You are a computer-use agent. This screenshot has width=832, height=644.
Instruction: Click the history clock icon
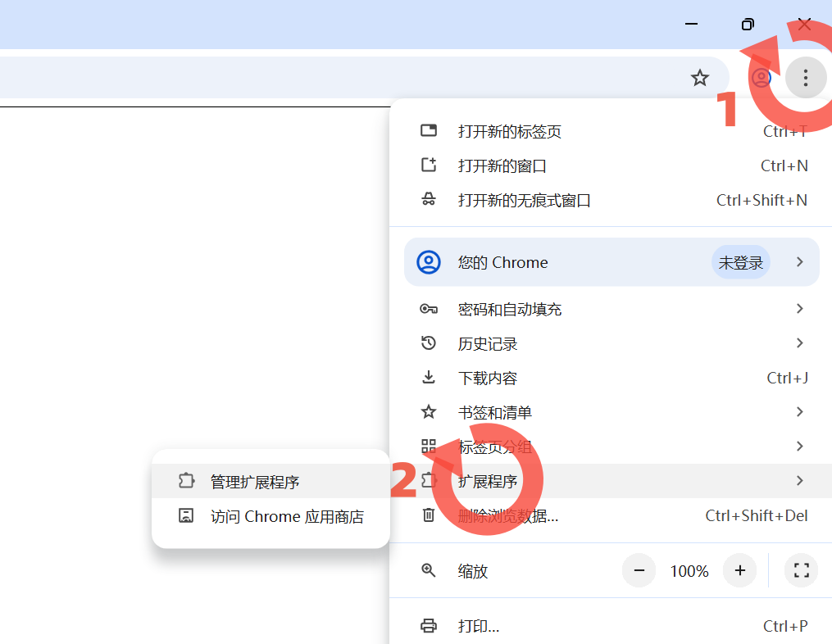[x=429, y=343]
